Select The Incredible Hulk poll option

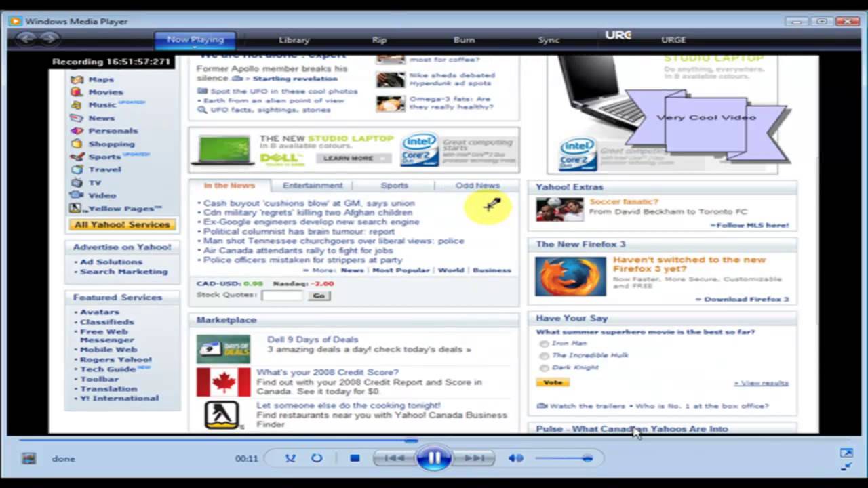click(x=544, y=356)
